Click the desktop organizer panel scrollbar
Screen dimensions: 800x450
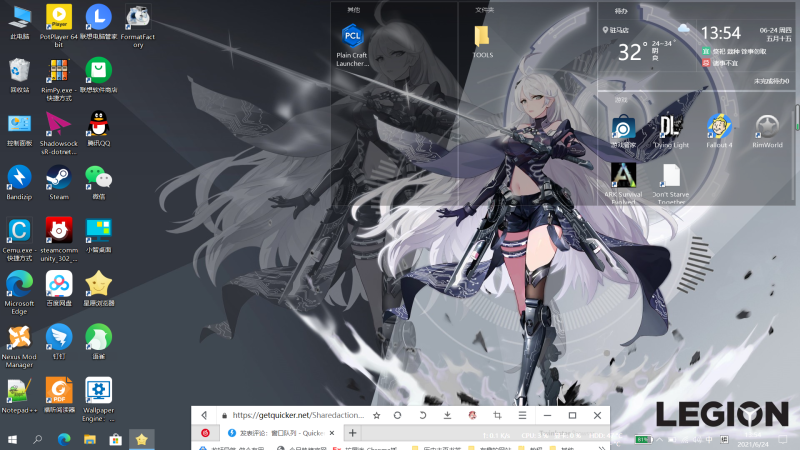click(797, 117)
